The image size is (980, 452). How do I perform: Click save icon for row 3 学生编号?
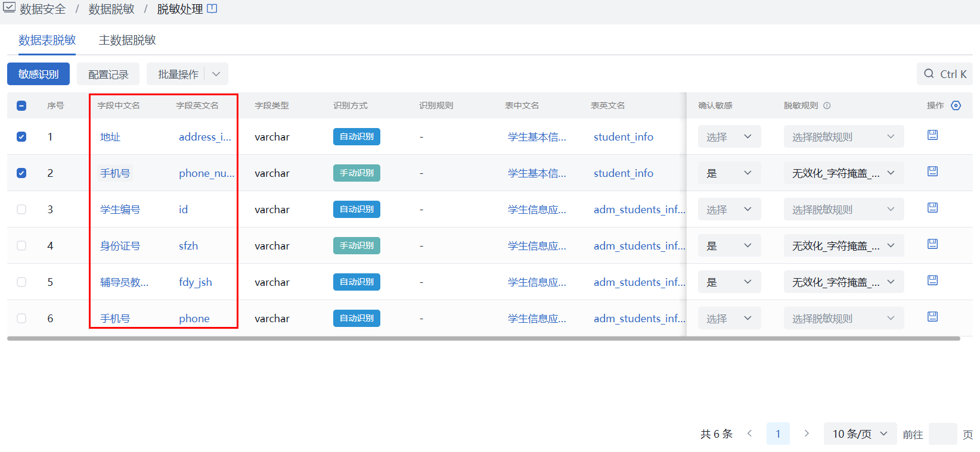tap(933, 208)
